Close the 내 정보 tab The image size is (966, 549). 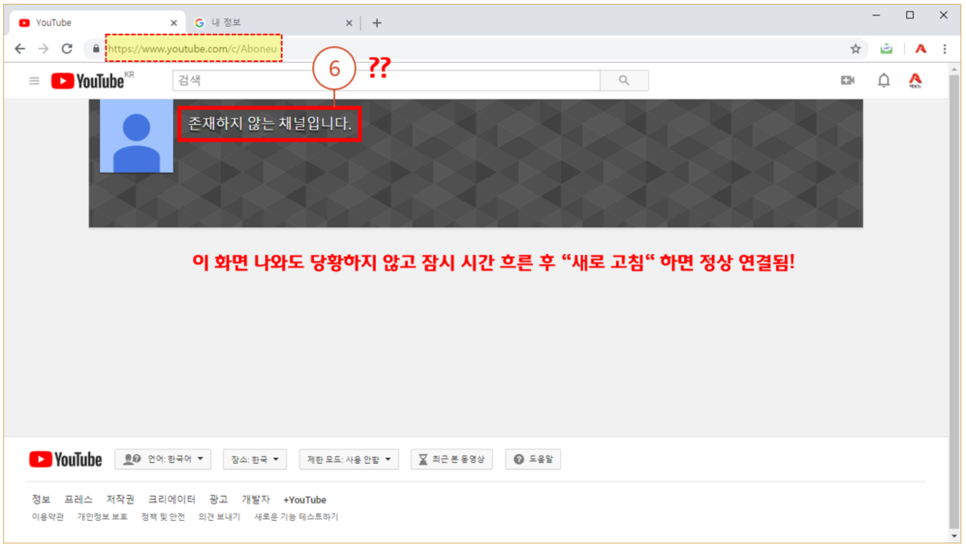point(349,23)
